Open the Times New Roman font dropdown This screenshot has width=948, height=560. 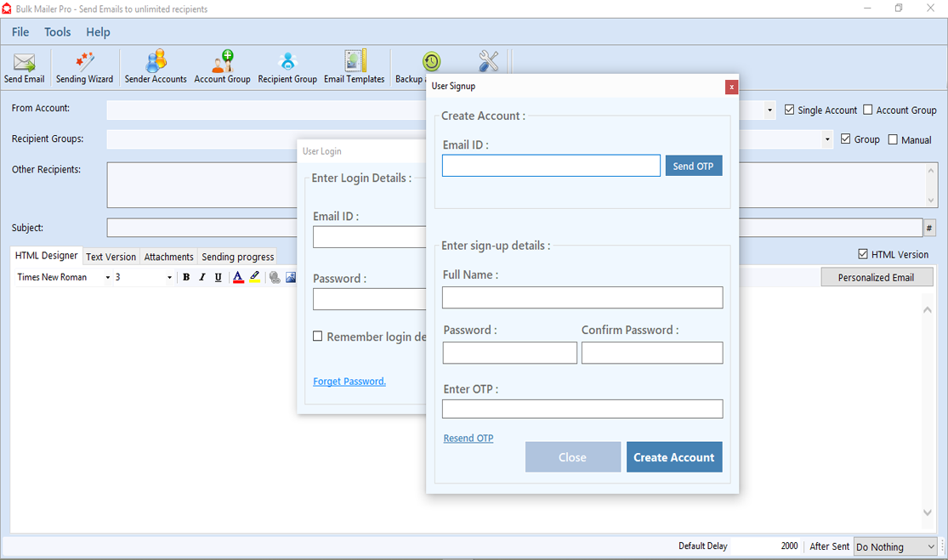tap(108, 277)
